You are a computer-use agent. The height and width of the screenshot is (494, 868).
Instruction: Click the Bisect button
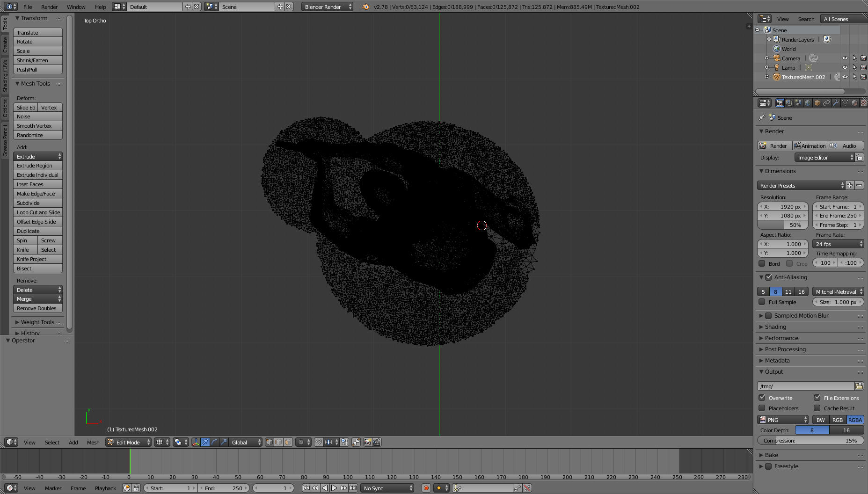click(38, 269)
